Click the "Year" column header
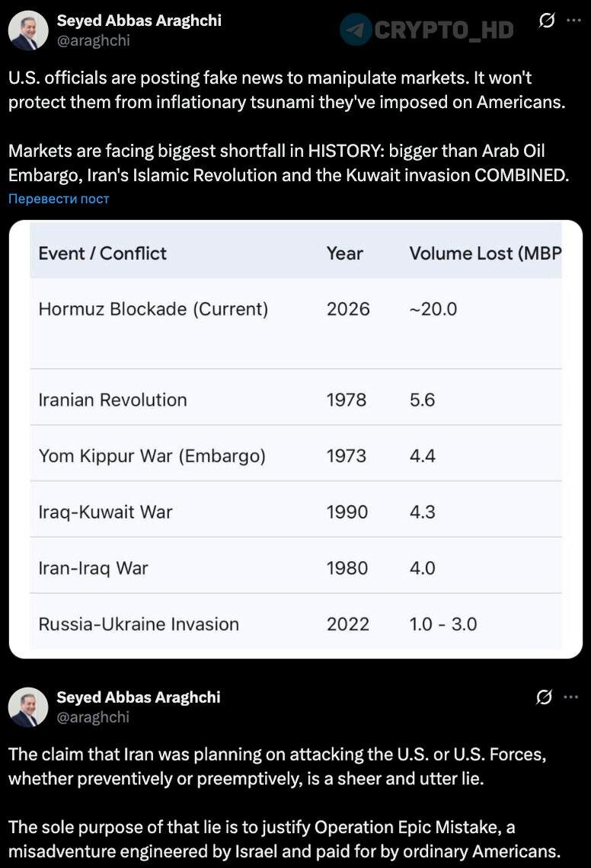Viewport: 591px width, 868px height. [x=344, y=254]
